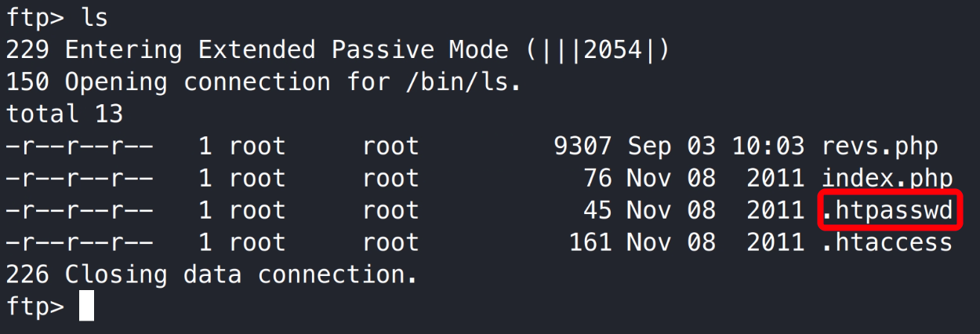This screenshot has width=980, height=334.
Task: Click the index.php filename
Action: (887, 178)
